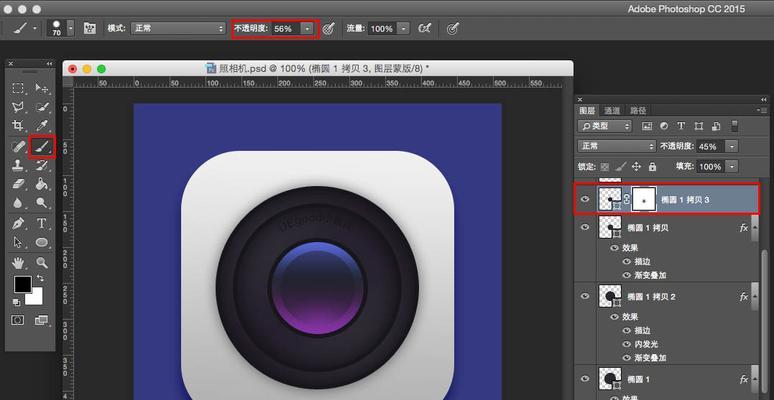The image size is (774, 400).
Task: Open layer 不透明度 45% arrow
Action: click(x=732, y=146)
